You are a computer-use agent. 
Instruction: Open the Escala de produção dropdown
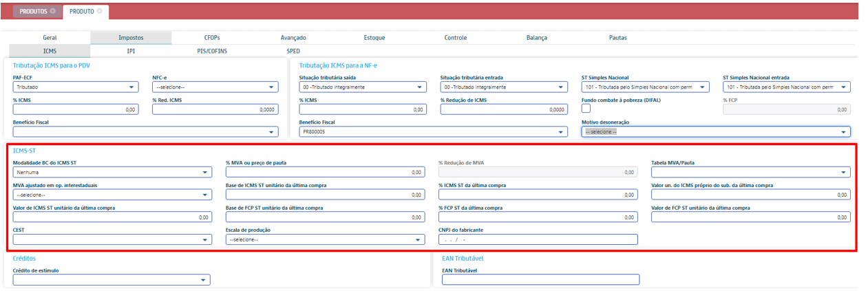(x=325, y=239)
